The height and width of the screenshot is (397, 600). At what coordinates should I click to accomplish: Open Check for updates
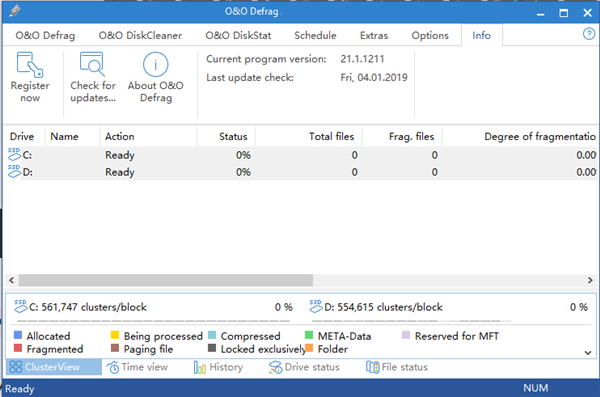[x=92, y=77]
